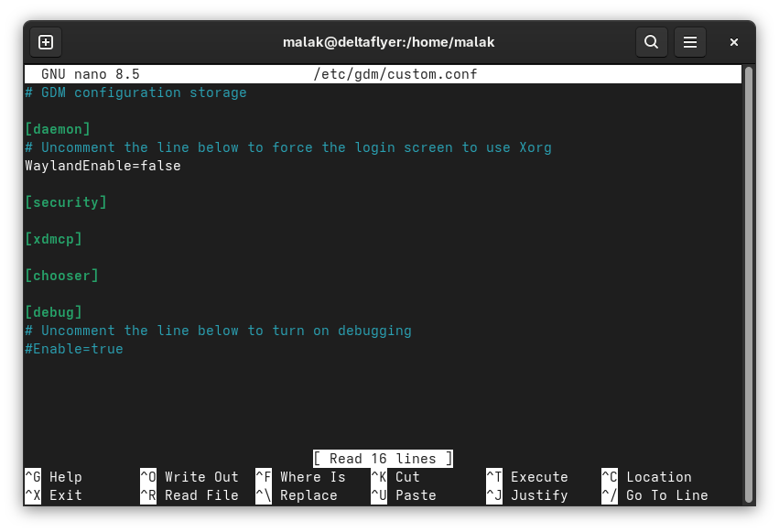
Task: Click the ^J Justify shortcut
Action: (527, 495)
